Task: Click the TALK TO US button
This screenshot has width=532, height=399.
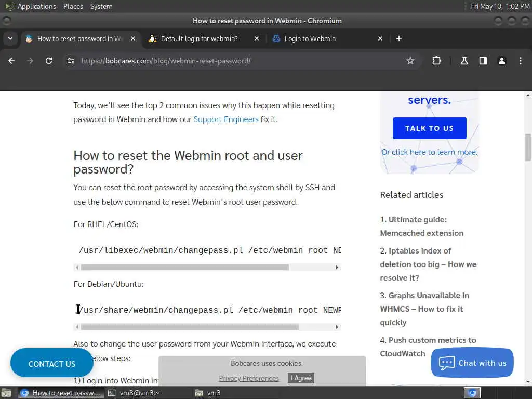Action: [429, 128]
